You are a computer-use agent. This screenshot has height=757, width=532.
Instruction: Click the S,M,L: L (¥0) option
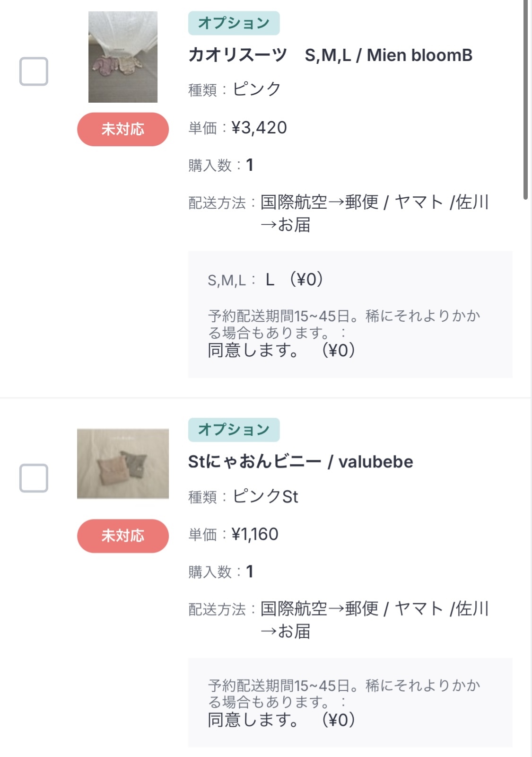click(265, 280)
